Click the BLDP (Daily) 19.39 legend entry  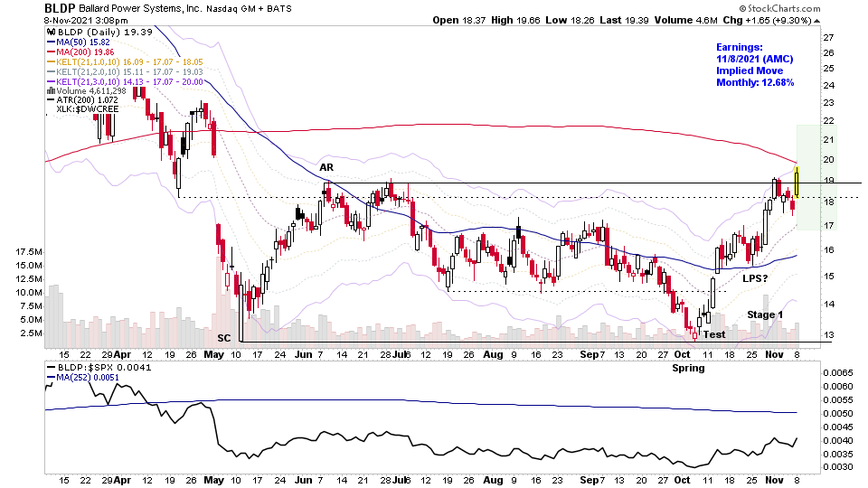coord(99,33)
